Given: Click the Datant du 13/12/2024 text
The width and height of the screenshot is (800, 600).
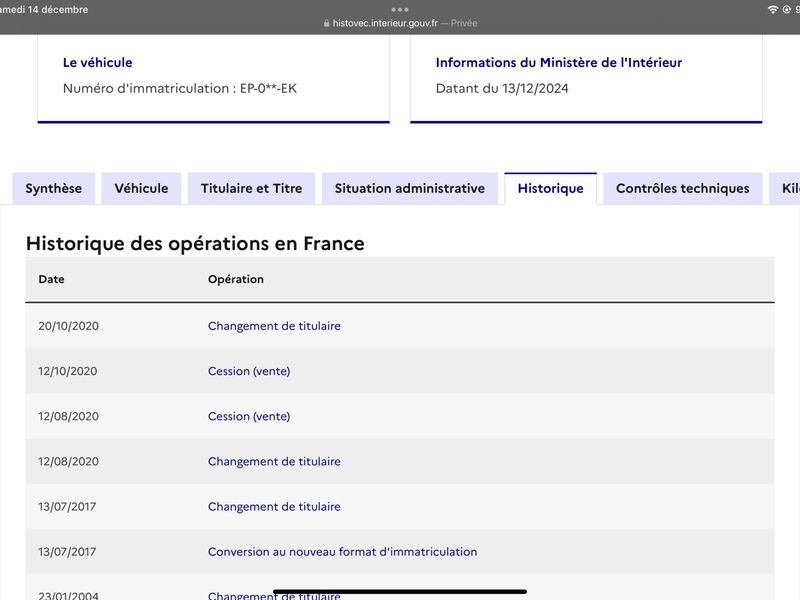Looking at the screenshot, I should 502,88.
